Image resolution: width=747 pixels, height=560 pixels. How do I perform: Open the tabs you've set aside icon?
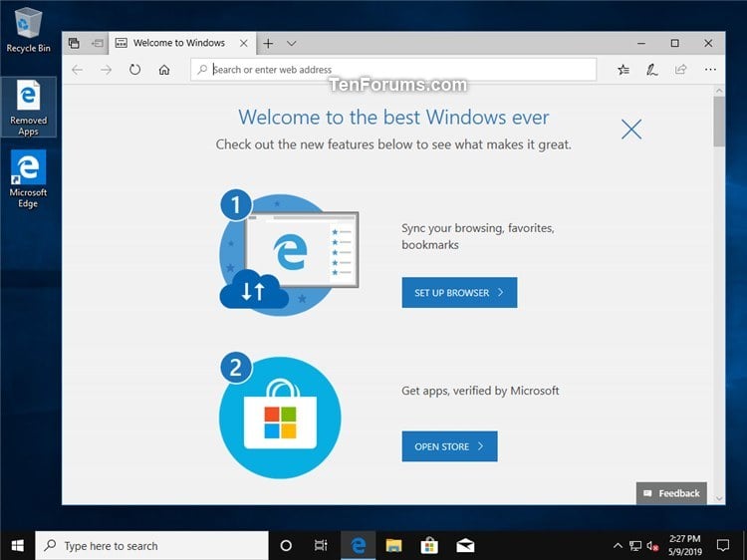(x=74, y=44)
